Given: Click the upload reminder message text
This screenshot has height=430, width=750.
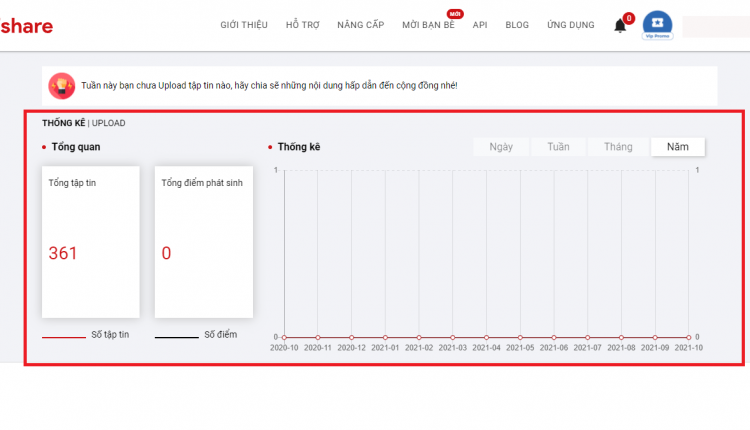Looking at the screenshot, I should tap(269, 86).
